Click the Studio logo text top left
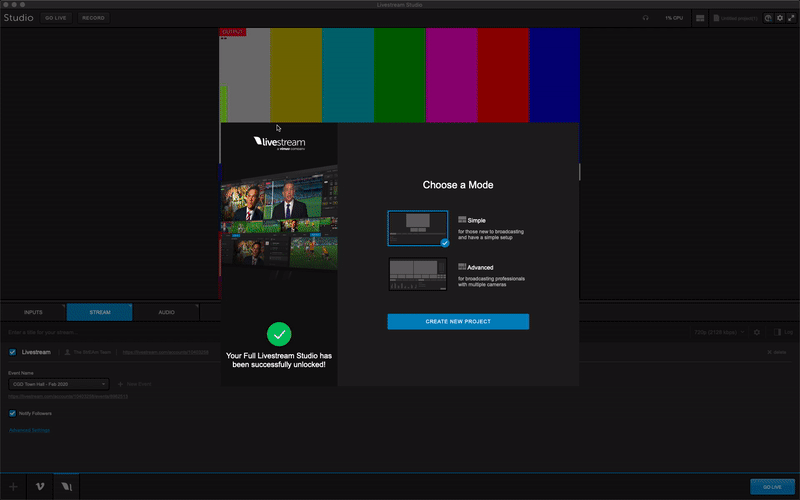Viewport: 800px width, 500px height. point(18,18)
